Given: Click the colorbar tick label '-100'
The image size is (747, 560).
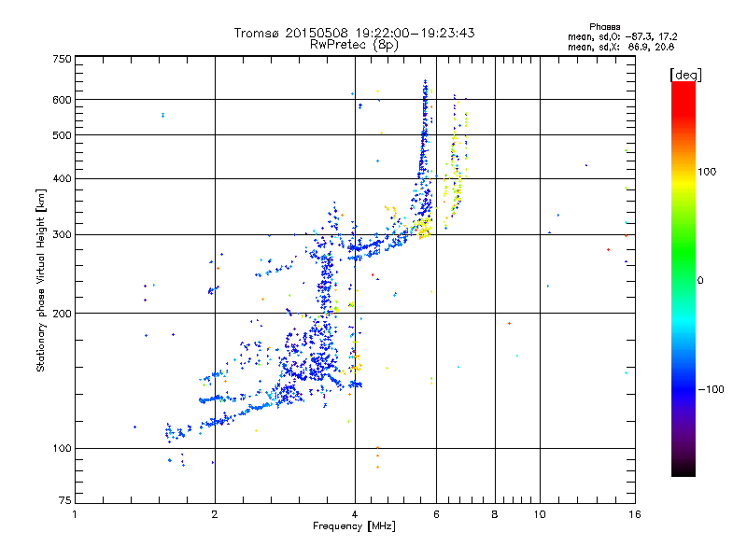Looking at the screenshot, I should (x=711, y=389).
